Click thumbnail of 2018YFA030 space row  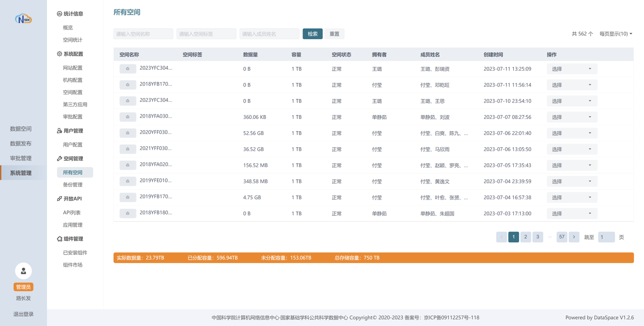(128, 117)
